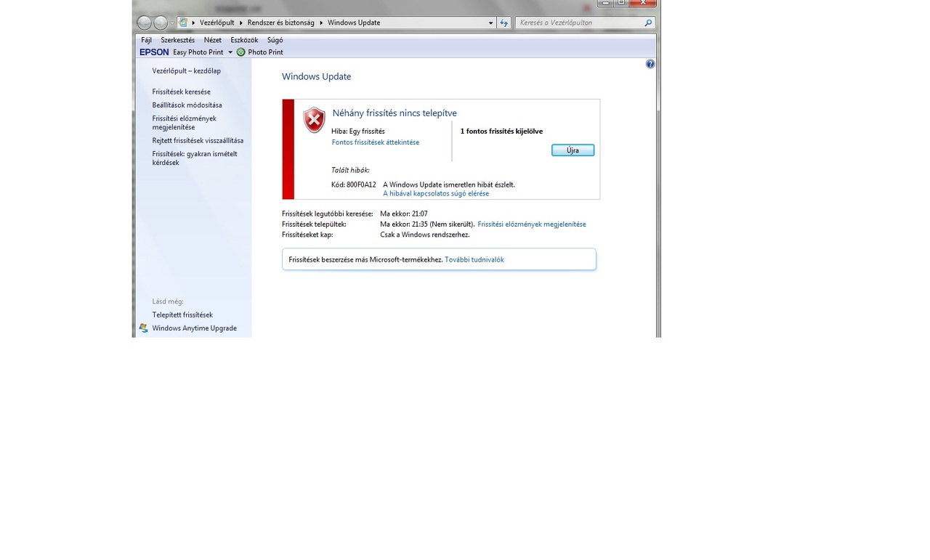Open Telepített frissítések link
This screenshot has height=560, width=930.
(182, 315)
